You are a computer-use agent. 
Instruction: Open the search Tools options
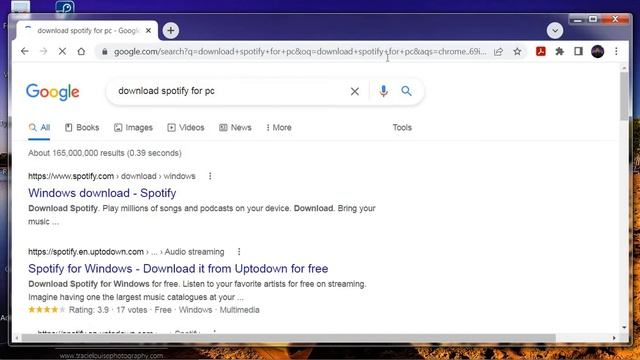coord(402,128)
